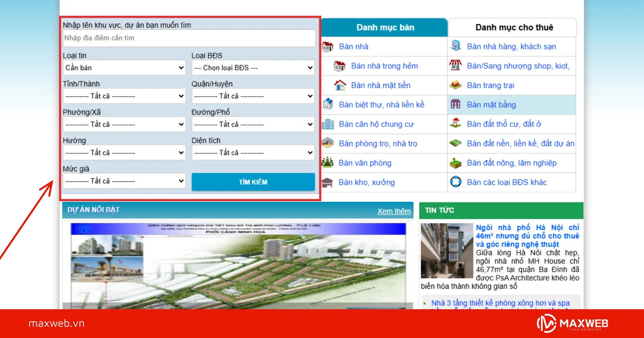Click the circular icon for Bán các loại BĐS khác

point(455,182)
